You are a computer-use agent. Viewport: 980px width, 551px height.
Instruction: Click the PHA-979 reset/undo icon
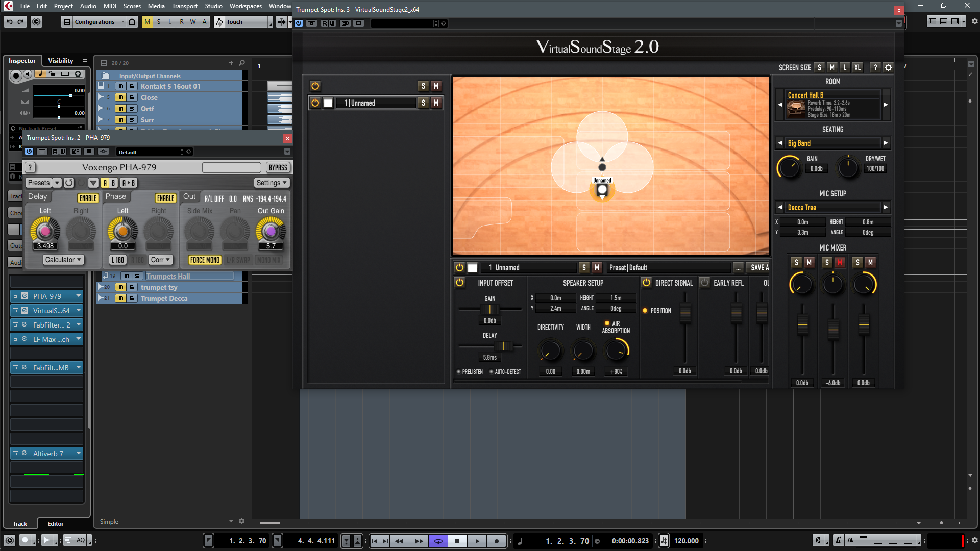pyautogui.click(x=69, y=183)
